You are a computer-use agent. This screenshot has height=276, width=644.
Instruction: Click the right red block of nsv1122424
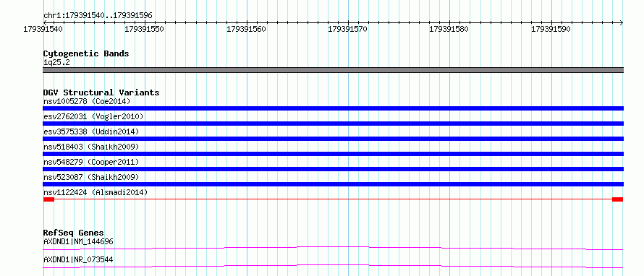point(618,199)
